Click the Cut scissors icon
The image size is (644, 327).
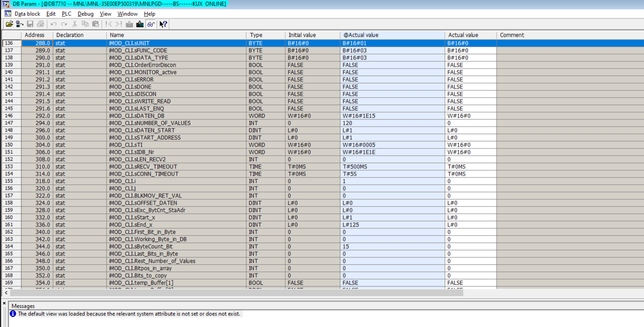click(x=75, y=24)
